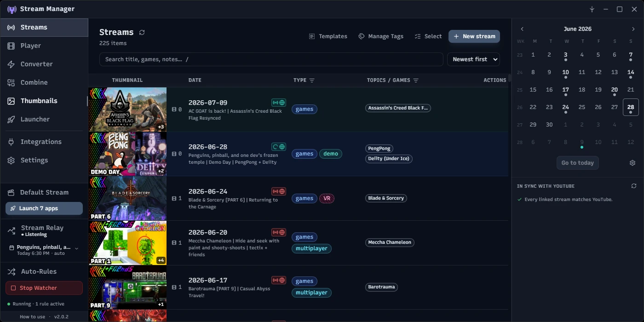The width and height of the screenshot is (644, 322).
Task: Open the Barotrauma Part 9 thumbnail
Action: click(127, 287)
